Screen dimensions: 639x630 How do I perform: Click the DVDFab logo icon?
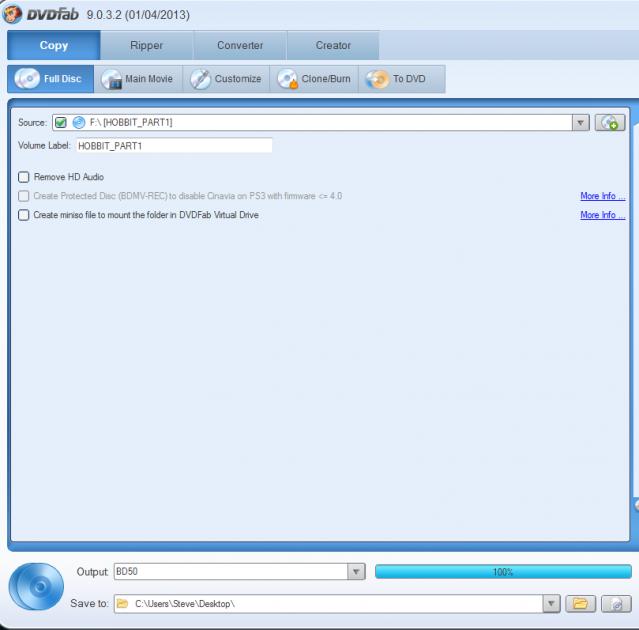coord(13,14)
